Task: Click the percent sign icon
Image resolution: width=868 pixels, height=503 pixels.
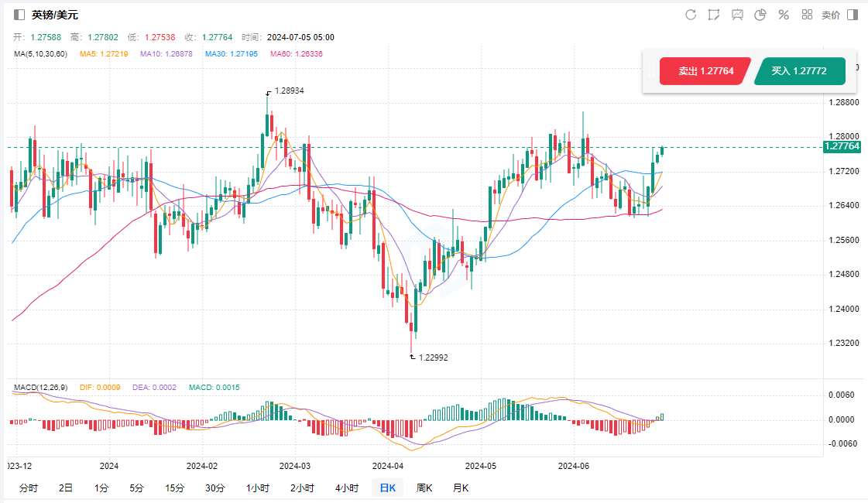Action: tap(784, 15)
